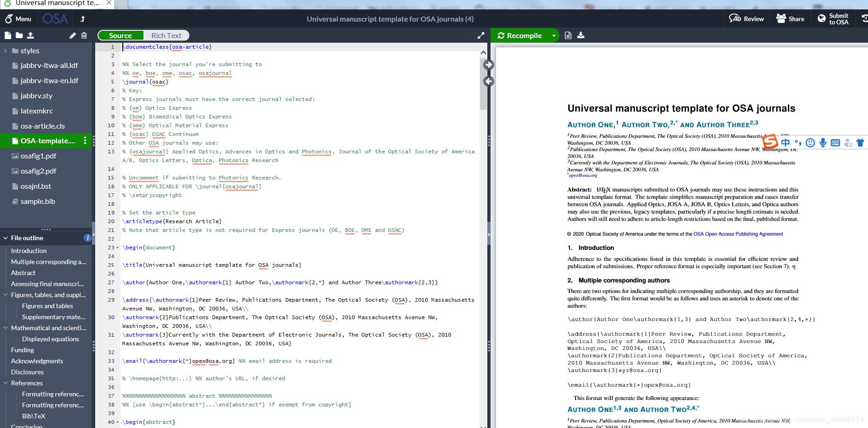Screen dimensions: 868x428
Task: Open the Review panel
Action: click(x=746, y=19)
